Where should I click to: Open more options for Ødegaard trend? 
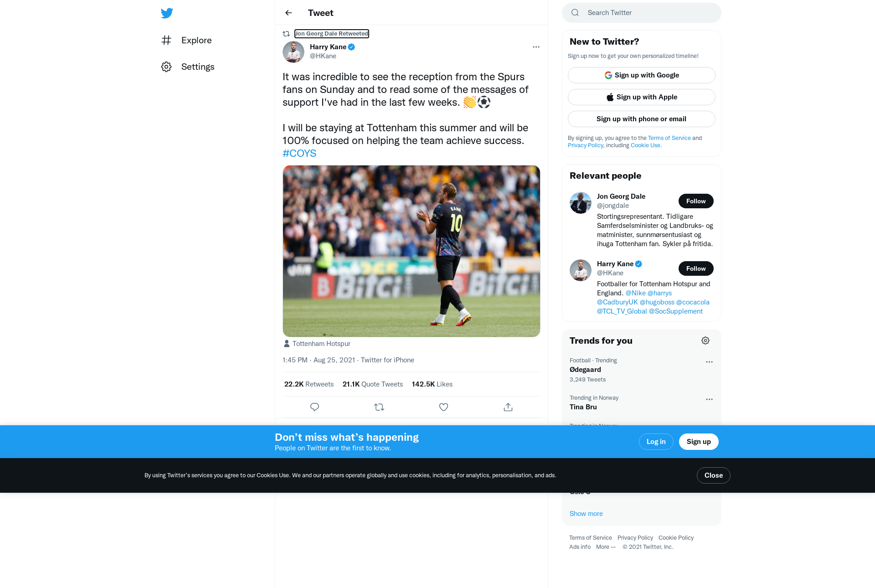(x=709, y=362)
